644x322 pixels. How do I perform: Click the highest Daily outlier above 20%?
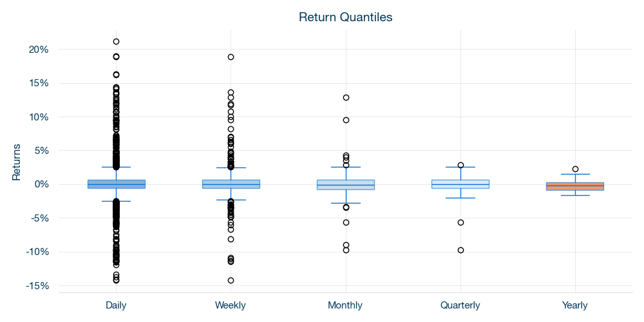pyautogui.click(x=116, y=41)
